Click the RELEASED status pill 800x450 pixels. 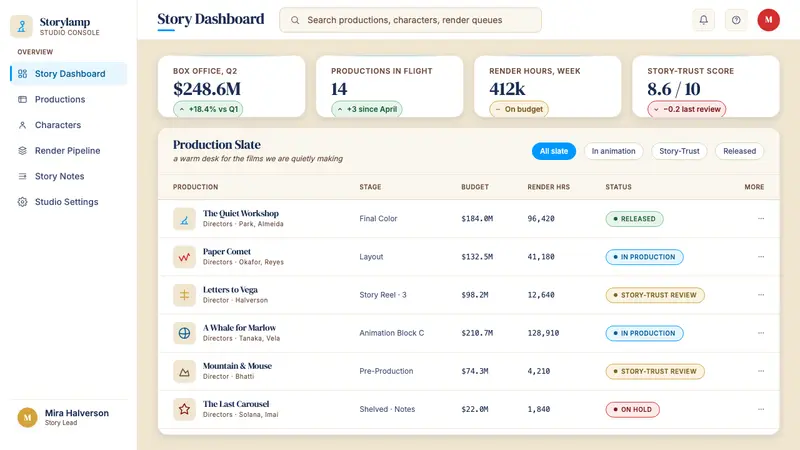click(634, 219)
